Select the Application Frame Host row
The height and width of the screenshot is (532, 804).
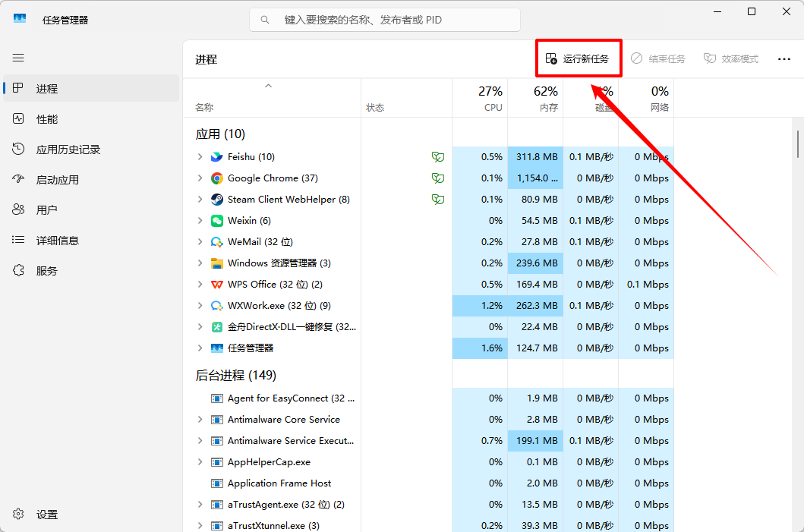[x=428, y=483]
